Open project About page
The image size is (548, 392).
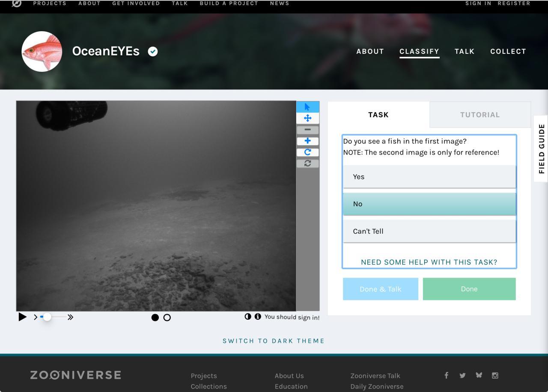pyautogui.click(x=370, y=51)
